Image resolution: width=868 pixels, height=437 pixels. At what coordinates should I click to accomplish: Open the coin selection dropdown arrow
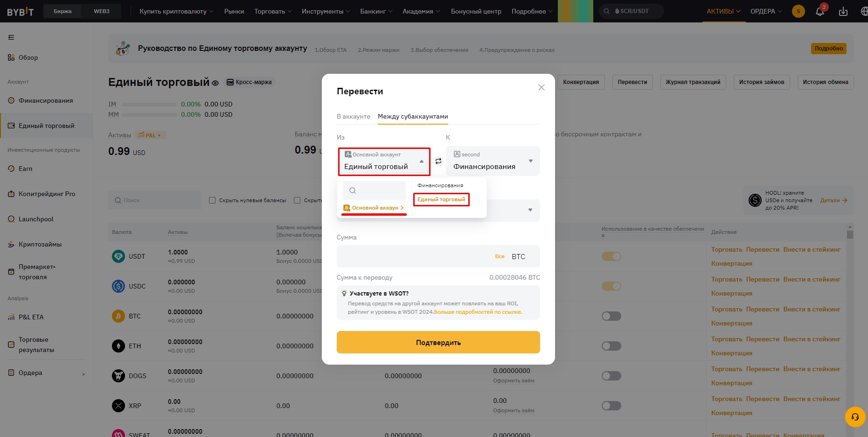click(x=530, y=210)
